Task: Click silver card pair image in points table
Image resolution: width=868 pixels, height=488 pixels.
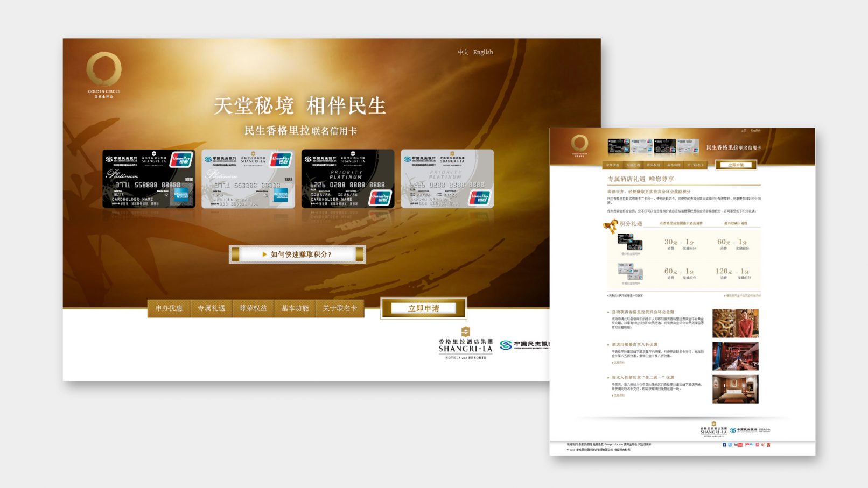Action: pyautogui.click(x=630, y=271)
